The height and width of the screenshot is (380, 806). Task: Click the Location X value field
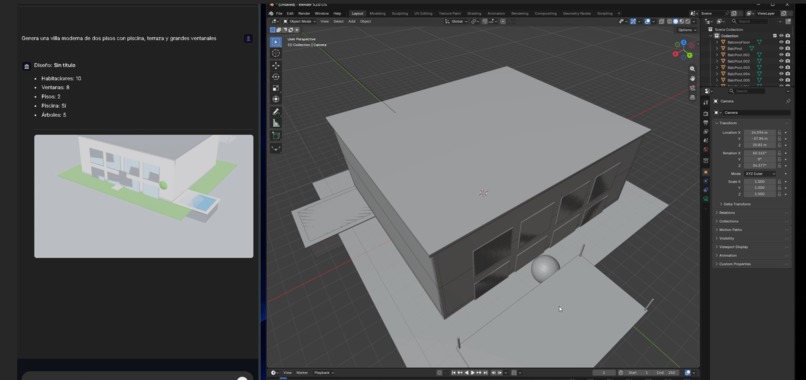click(760, 133)
